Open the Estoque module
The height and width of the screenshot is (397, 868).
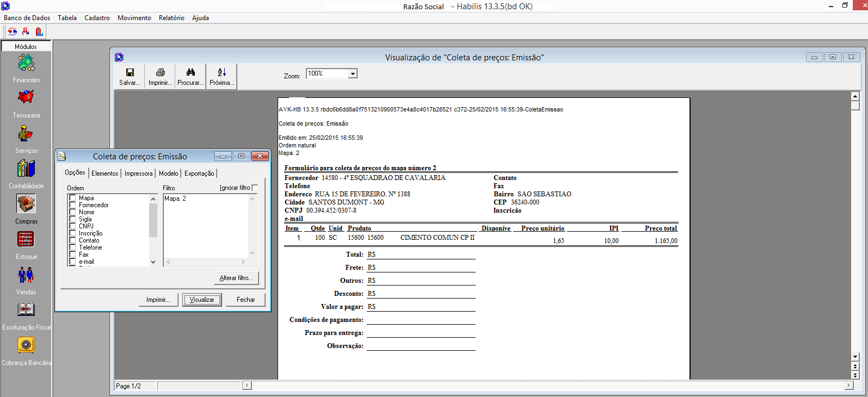point(26,240)
